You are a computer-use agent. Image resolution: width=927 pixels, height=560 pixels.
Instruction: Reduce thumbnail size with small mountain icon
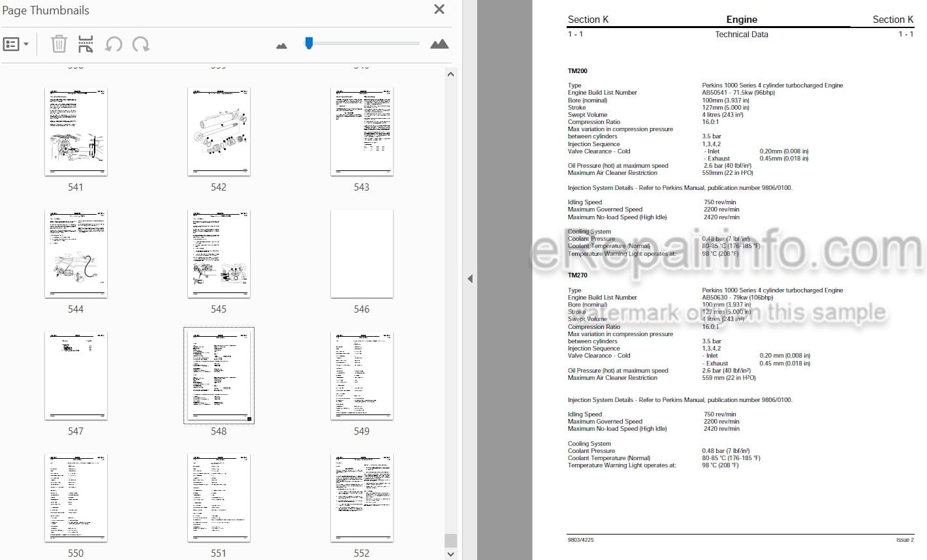pos(282,46)
